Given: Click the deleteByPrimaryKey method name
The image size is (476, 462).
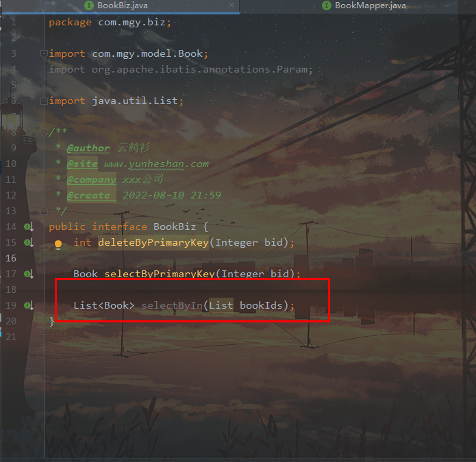Looking at the screenshot, I should click(153, 242).
